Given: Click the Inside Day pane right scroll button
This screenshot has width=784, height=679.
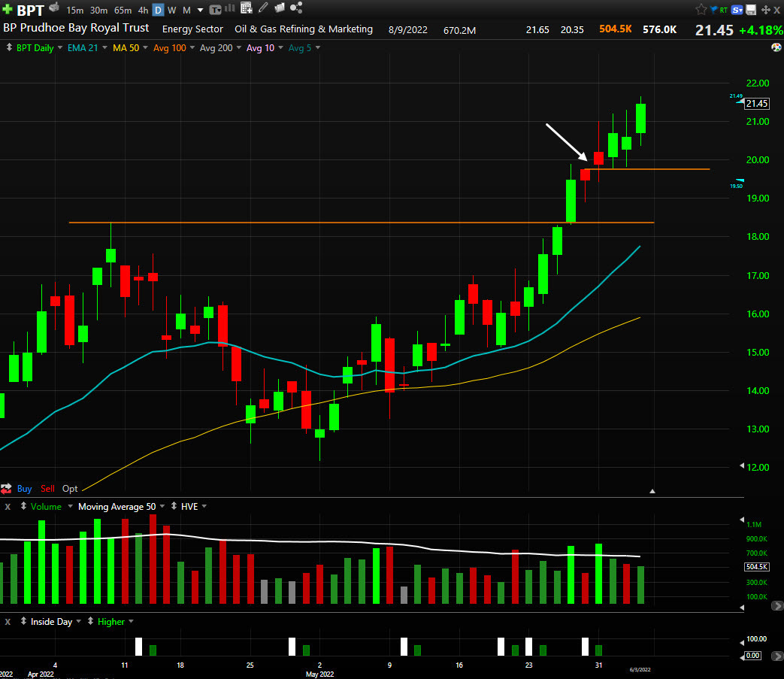Looking at the screenshot, I should click(777, 656).
